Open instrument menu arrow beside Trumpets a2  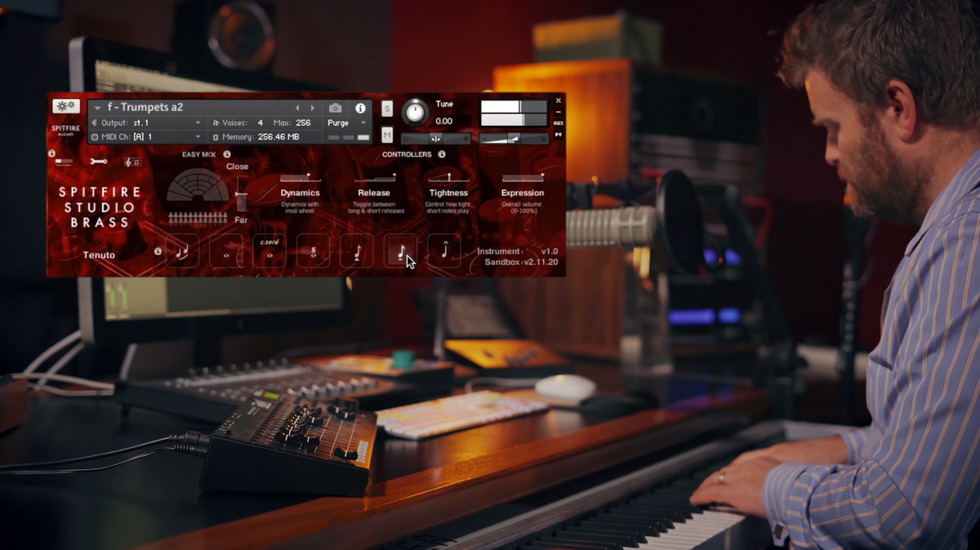tap(98, 108)
